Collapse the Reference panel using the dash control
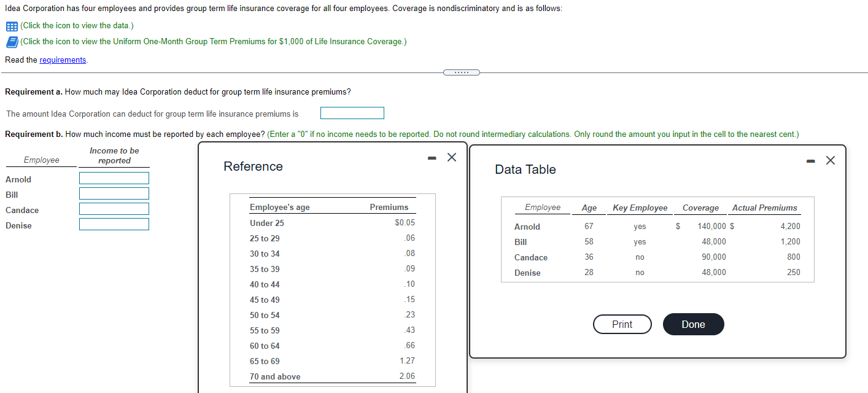 tap(432, 157)
